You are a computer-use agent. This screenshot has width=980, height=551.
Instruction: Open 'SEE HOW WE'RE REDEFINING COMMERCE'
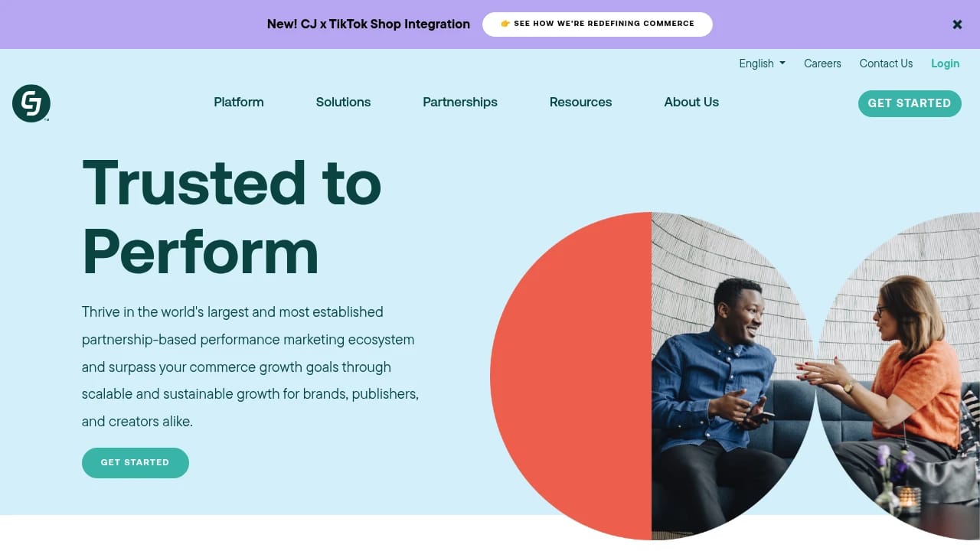tap(597, 24)
